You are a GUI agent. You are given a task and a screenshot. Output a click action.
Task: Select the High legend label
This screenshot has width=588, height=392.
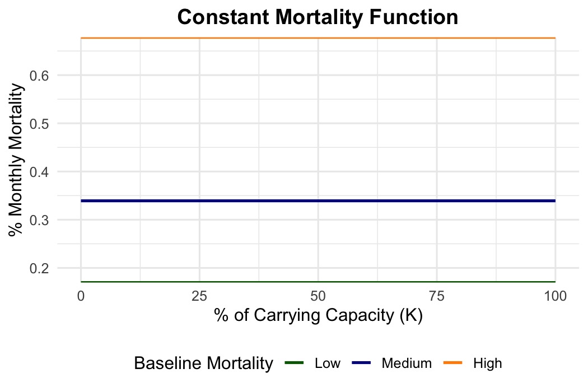coord(488,363)
